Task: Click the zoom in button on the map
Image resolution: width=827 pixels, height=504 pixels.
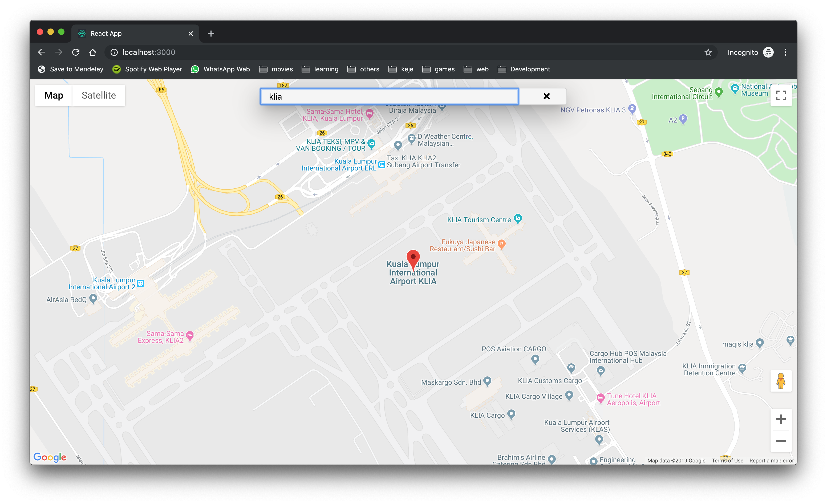Action: pyautogui.click(x=781, y=419)
